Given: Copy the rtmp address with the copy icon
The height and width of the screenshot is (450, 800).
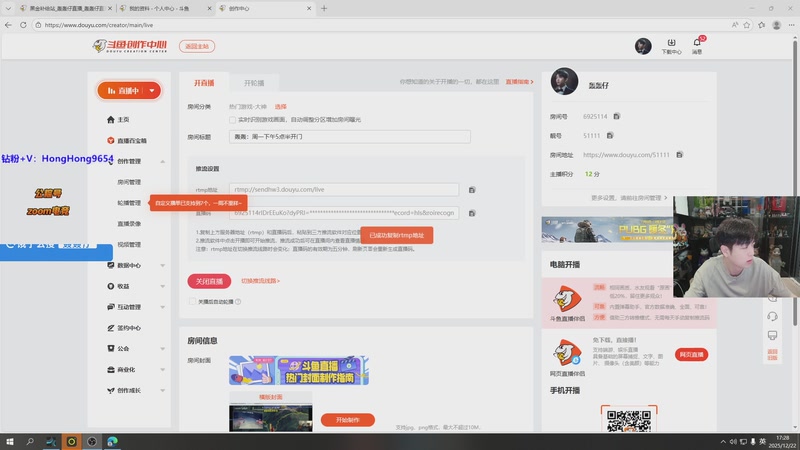Looking at the screenshot, I should [x=472, y=189].
